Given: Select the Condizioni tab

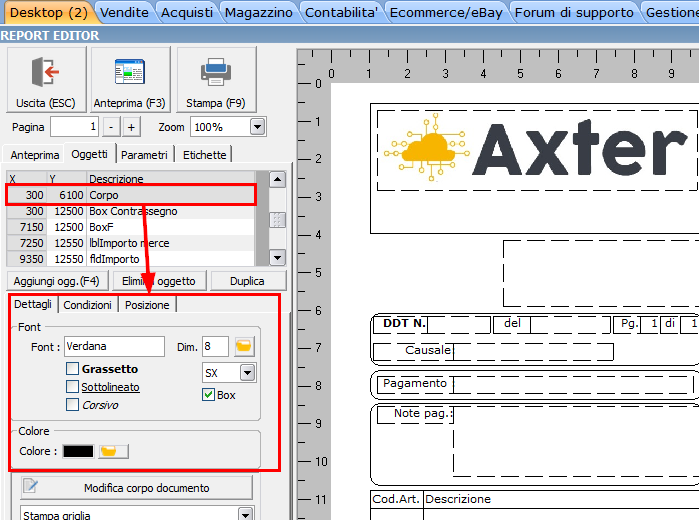Looking at the screenshot, I should point(87,305).
